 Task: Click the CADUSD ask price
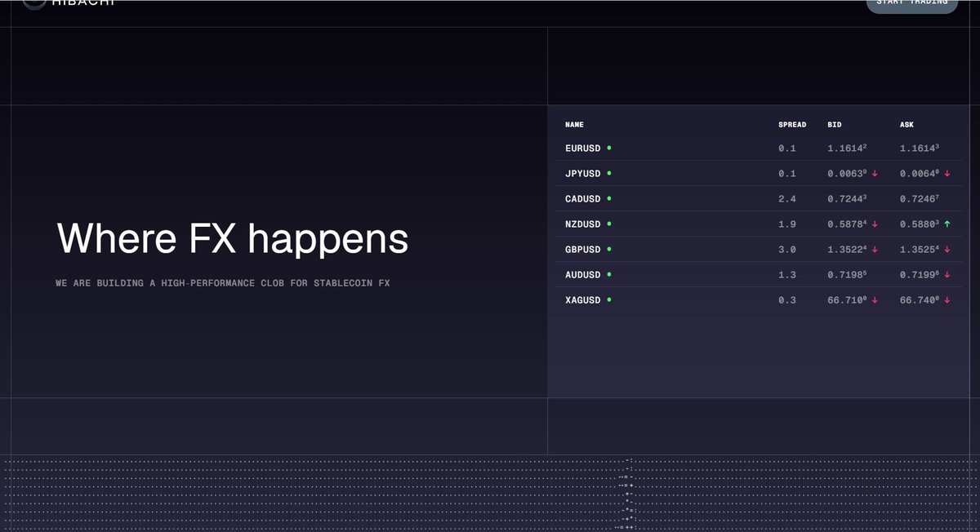[x=920, y=198]
